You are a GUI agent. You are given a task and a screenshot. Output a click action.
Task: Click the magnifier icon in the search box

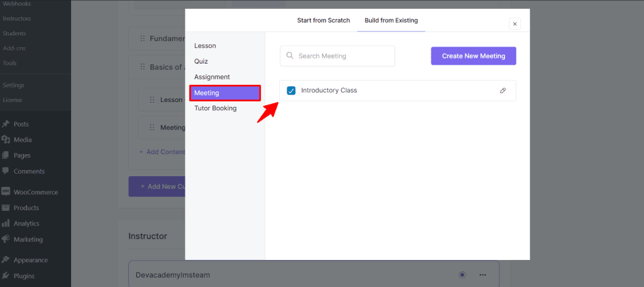(290, 56)
